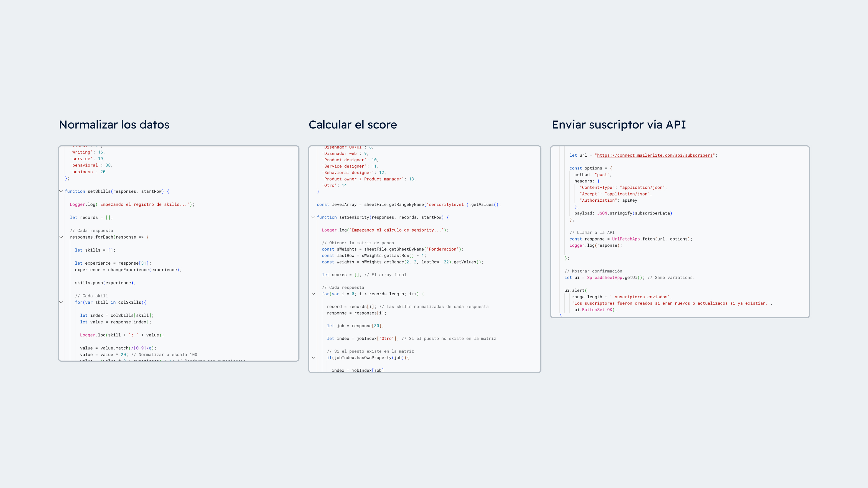Click the 'Calcular el score' heading

353,125
